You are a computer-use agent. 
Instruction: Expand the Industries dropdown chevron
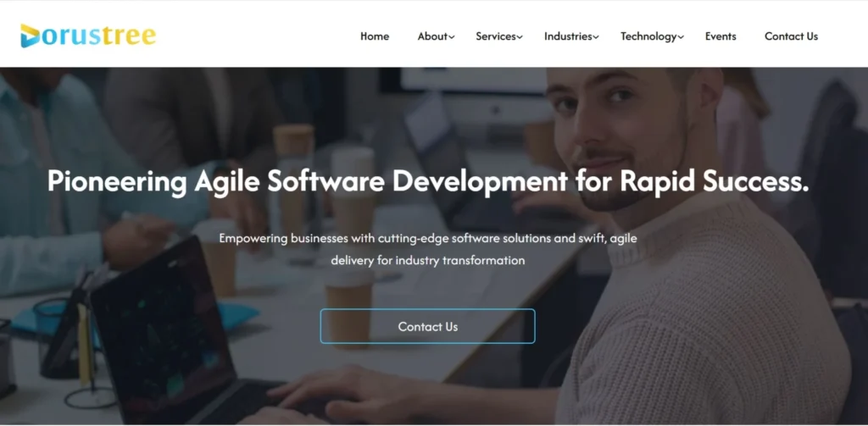(596, 37)
